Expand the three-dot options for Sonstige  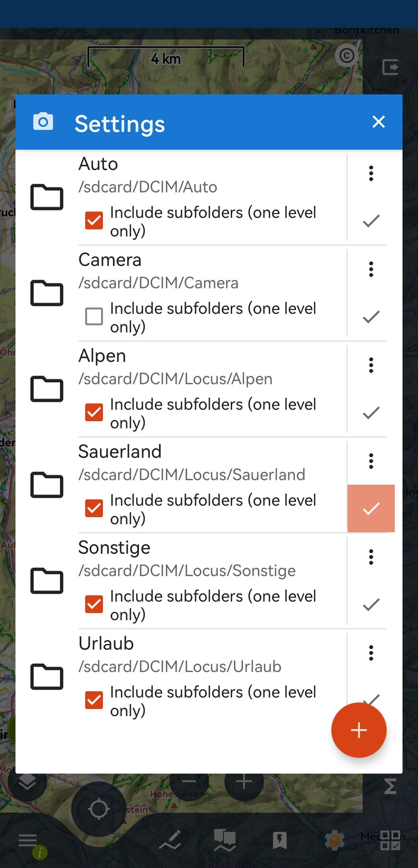point(371,557)
